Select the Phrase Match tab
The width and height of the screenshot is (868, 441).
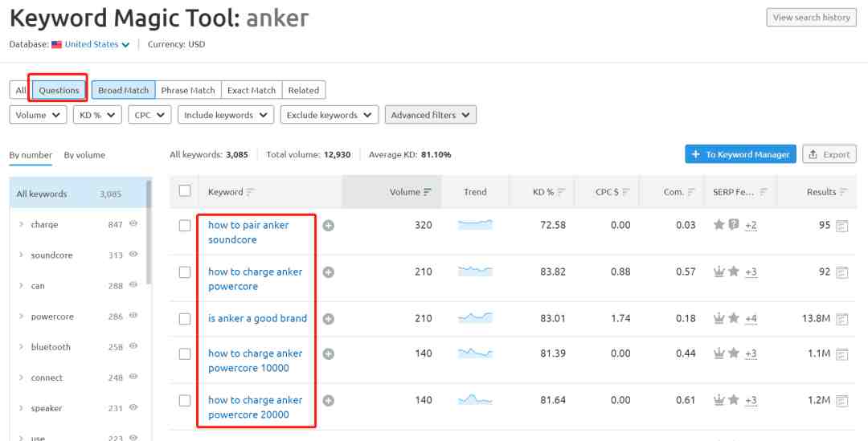[x=187, y=90]
